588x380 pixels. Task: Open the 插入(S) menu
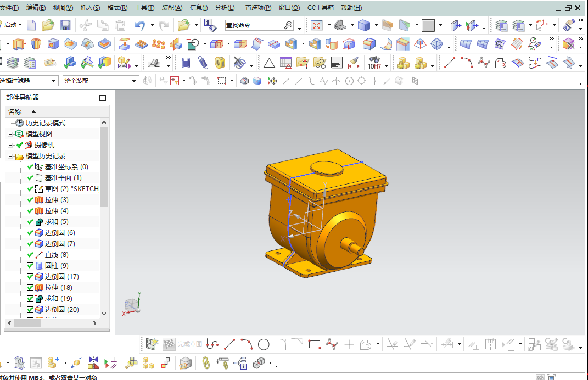pyautogui.click(x=90, y=8)
